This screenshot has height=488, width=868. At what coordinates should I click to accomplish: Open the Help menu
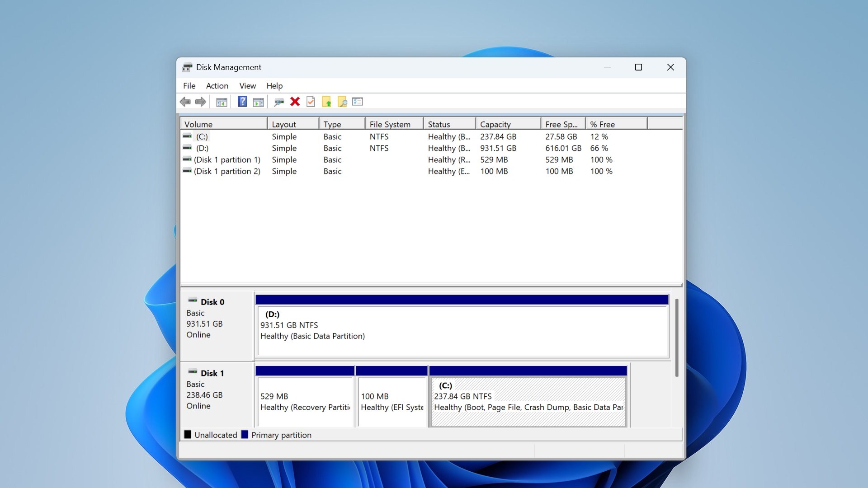(x=274, y=86)
